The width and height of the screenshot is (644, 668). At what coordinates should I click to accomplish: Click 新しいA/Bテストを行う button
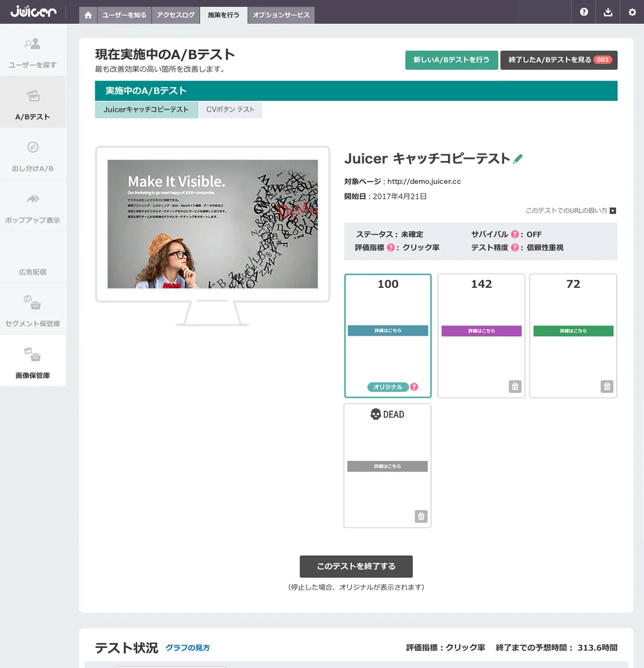click(x=451, y=60)
